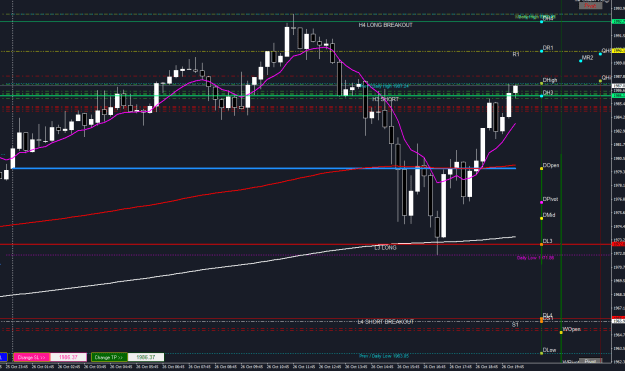The width and height of the screenshot is (625, 371).
Task: Click the red-lettered Pivot button at top right
Action: click(x=590, y=6)
